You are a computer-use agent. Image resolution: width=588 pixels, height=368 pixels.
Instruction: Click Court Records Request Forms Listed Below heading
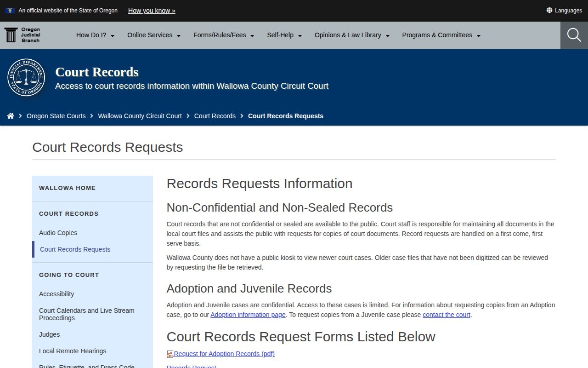(301, 336)
